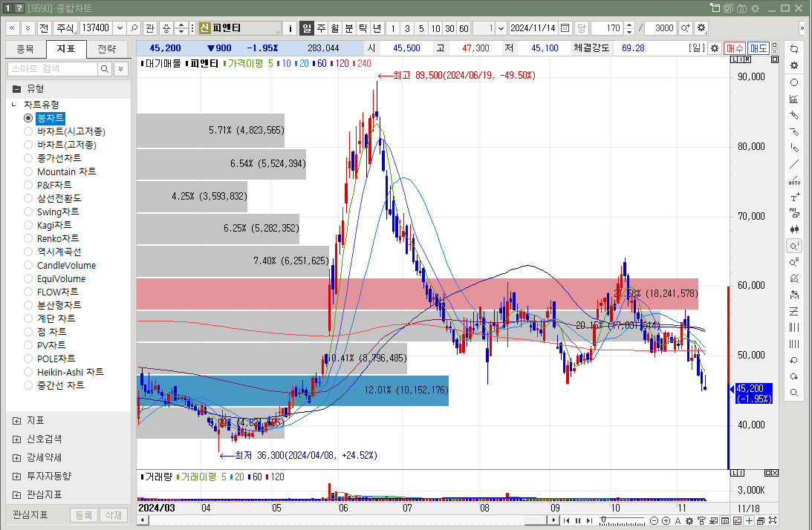Viewport: 812px width, 530px height.
Task: Click the blue 매도 sell button
Action: point(759,48)
